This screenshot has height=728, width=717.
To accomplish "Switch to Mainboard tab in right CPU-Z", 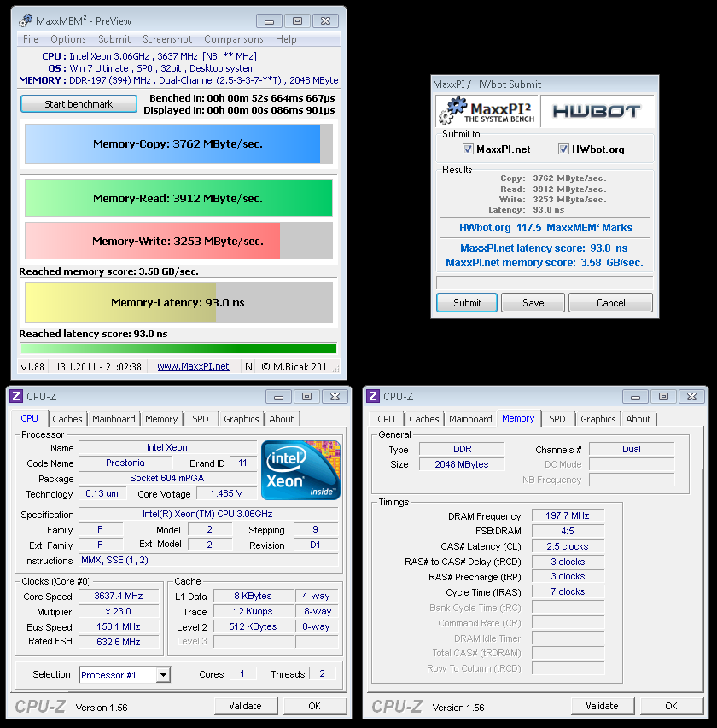I will click(x=470, y=419).
